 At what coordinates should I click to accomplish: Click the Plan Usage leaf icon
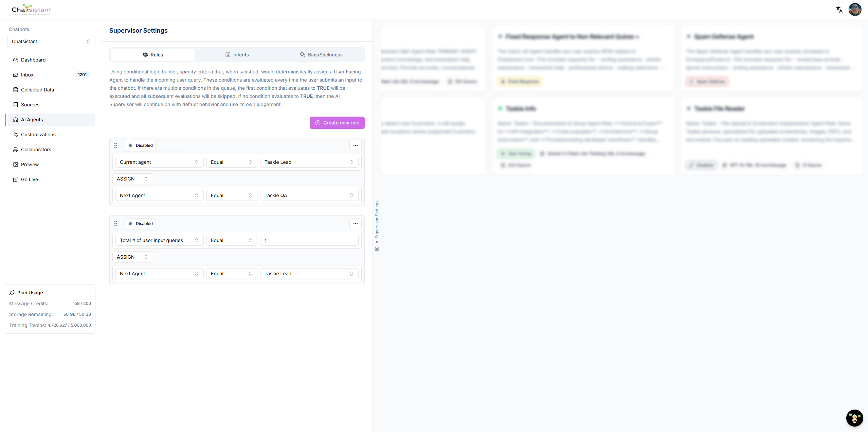[12, 293]
